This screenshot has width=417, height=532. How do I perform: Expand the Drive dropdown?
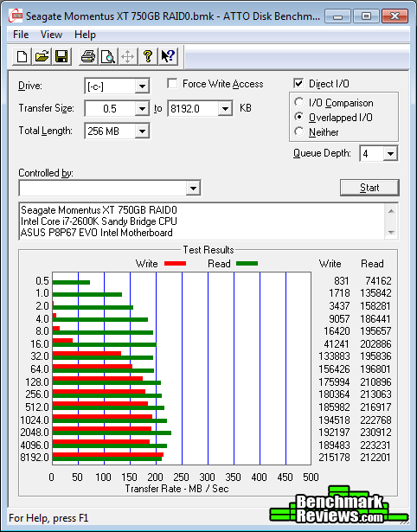142,87
